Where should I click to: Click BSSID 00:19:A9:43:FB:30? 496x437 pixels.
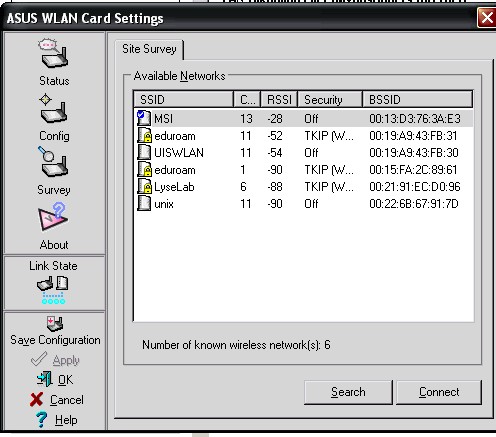click(414, 153)
